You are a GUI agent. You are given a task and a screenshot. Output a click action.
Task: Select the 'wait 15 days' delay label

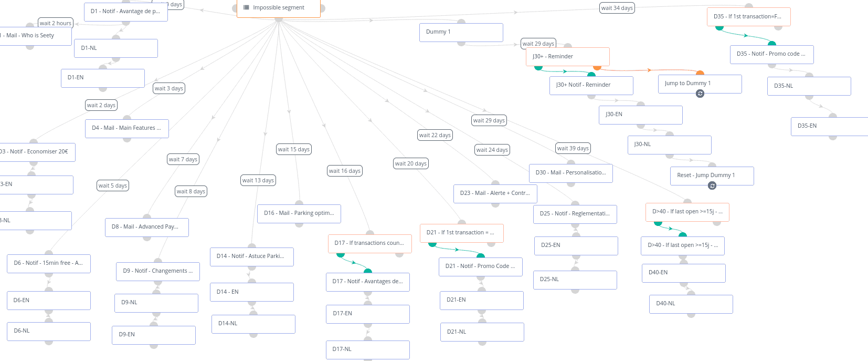click(294, 149)
